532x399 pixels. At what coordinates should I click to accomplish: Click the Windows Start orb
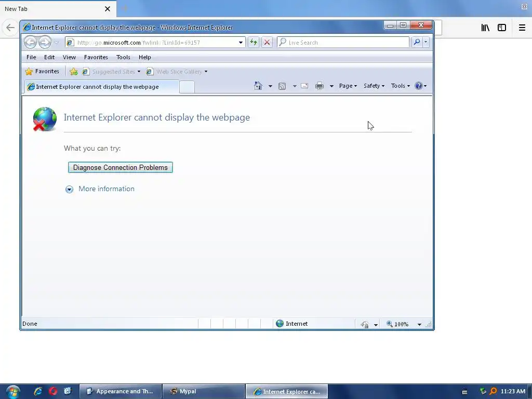pos(12,392)
